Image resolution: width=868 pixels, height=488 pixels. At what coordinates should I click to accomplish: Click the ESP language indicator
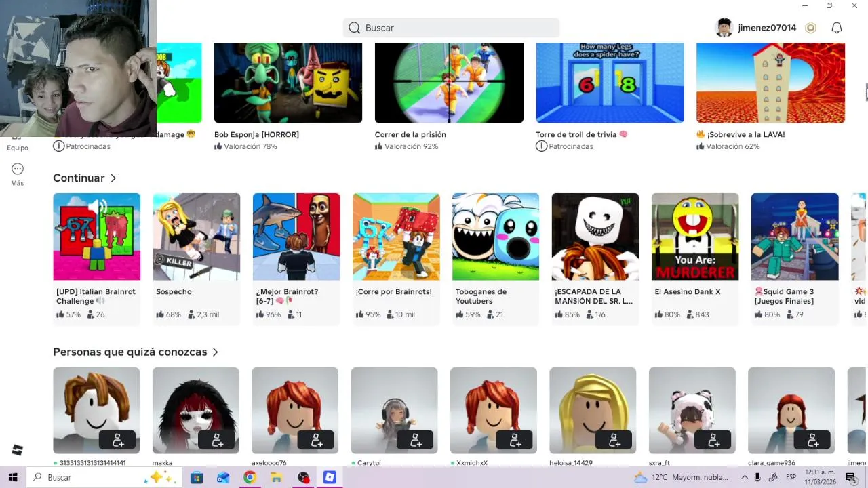tap(791, 477)
